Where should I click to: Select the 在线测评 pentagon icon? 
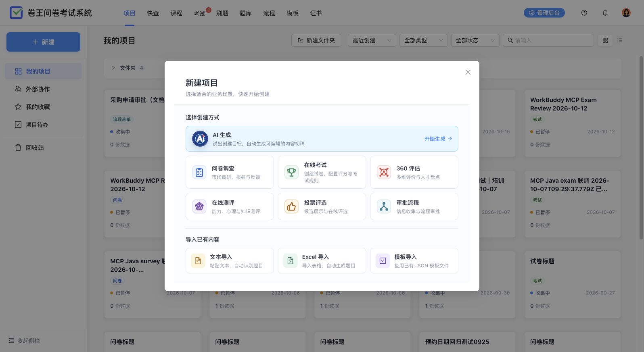click(x=199, y=206)
